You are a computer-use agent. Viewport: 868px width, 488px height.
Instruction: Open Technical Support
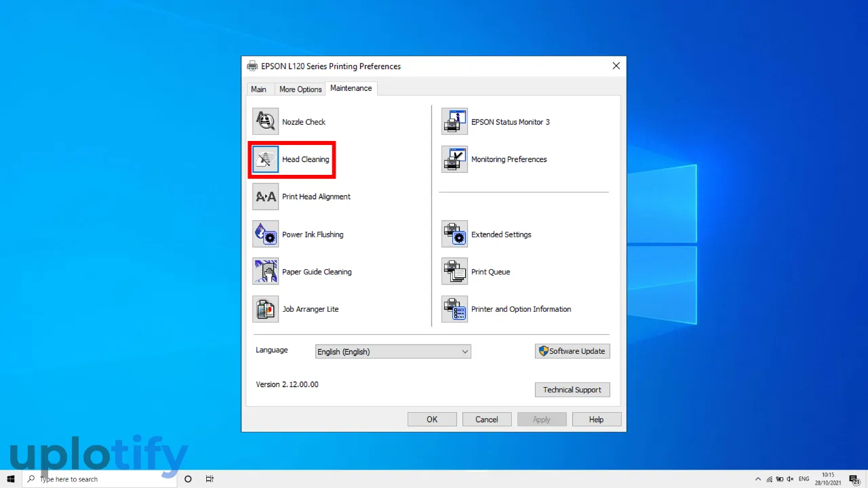[x=572, y=390]
